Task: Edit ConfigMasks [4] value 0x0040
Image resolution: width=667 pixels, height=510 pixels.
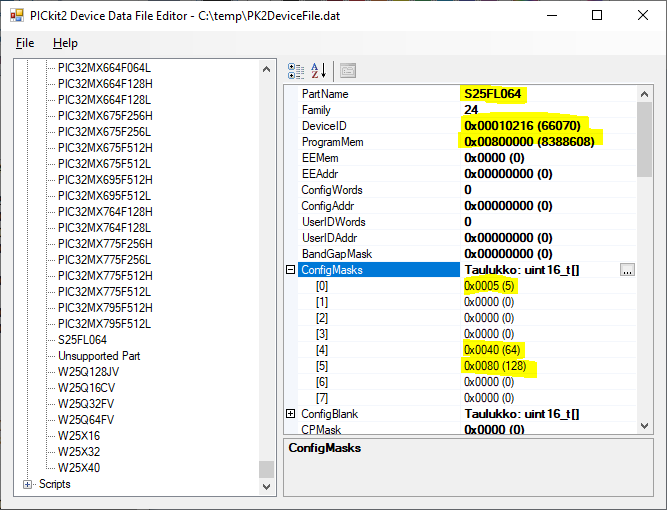Action: [492, 350]
